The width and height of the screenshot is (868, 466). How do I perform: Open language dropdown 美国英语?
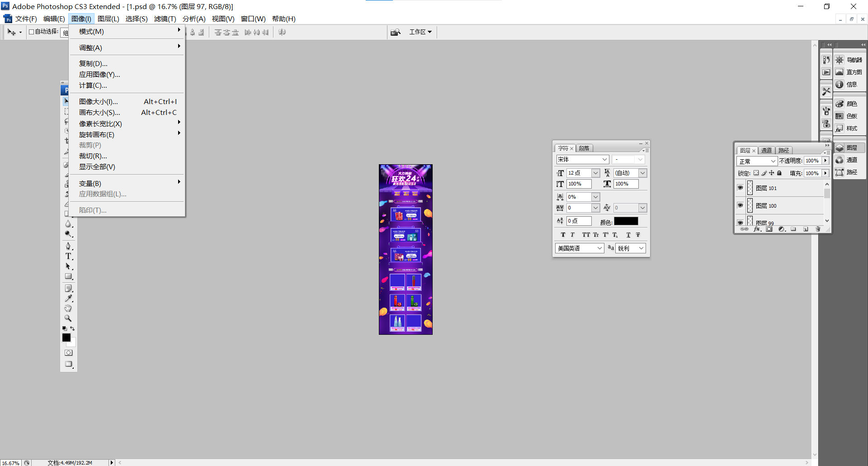[x=580, y=248]
